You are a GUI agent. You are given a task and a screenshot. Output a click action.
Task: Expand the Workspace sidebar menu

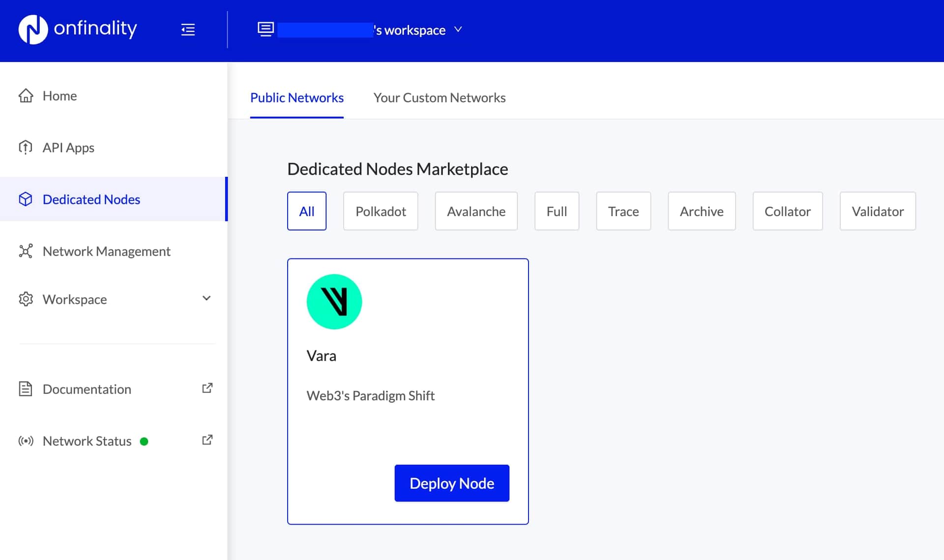pyautogui.click(x=206, y=299)
